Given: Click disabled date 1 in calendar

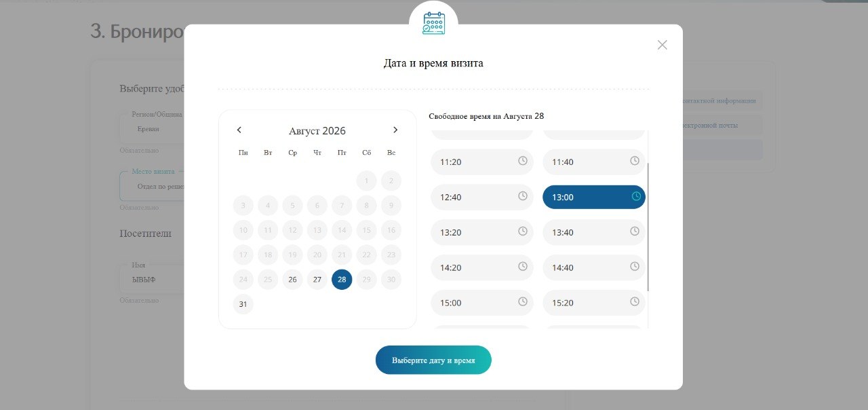Looking at the screenshot, I should point(367,181).
